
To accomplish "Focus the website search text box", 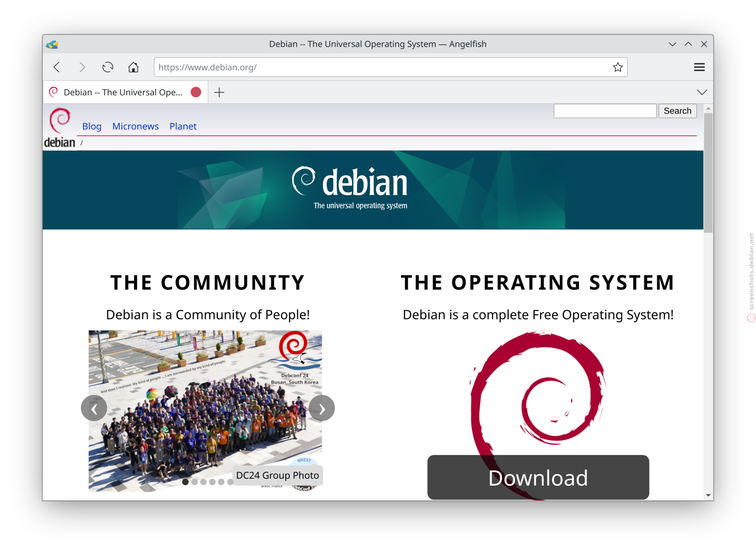I will 605,111.
